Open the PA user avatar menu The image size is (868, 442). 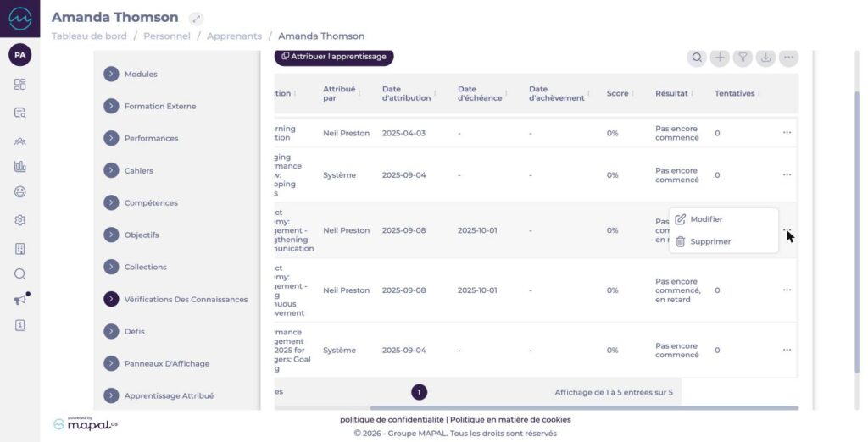pos(20,55)
